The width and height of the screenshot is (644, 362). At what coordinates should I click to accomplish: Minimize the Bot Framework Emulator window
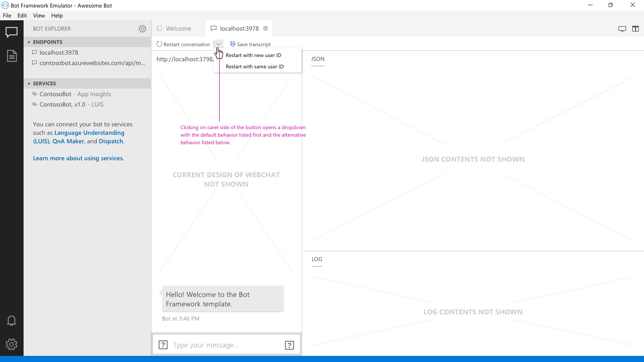[590, 5]
